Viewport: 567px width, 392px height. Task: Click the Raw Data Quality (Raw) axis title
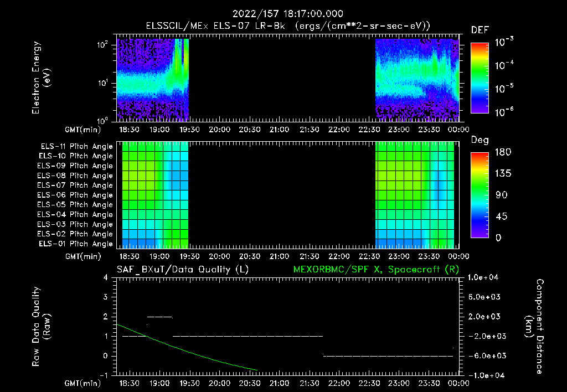(x=41, y=327)
